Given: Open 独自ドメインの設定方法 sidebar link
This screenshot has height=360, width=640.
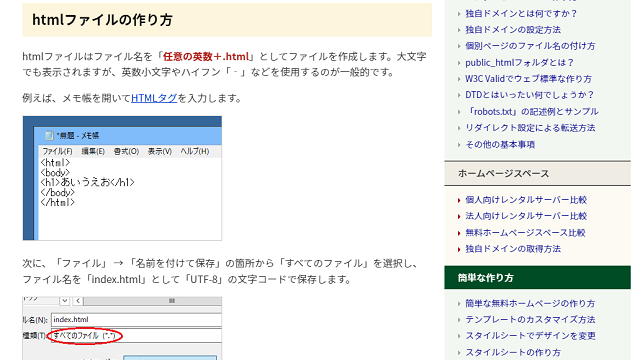Looking at the screenshot, I should (513, 30).
